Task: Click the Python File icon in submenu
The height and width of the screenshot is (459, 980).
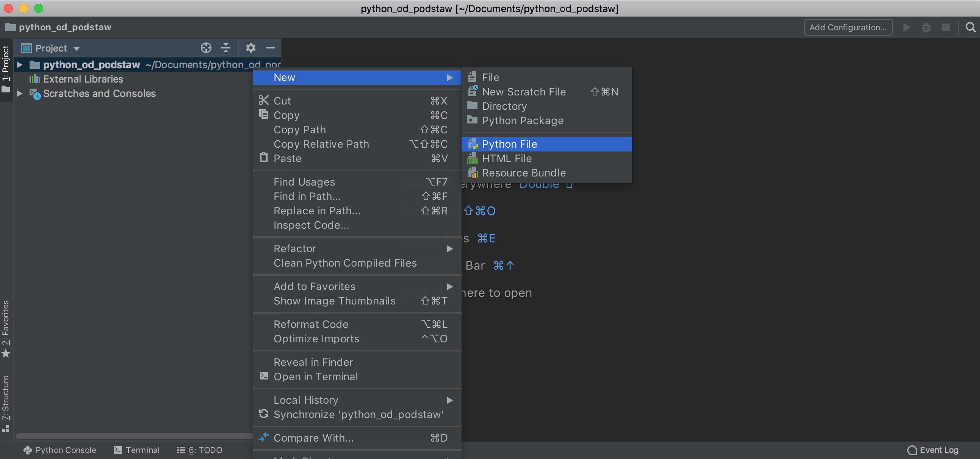Action: coord(473,144)
